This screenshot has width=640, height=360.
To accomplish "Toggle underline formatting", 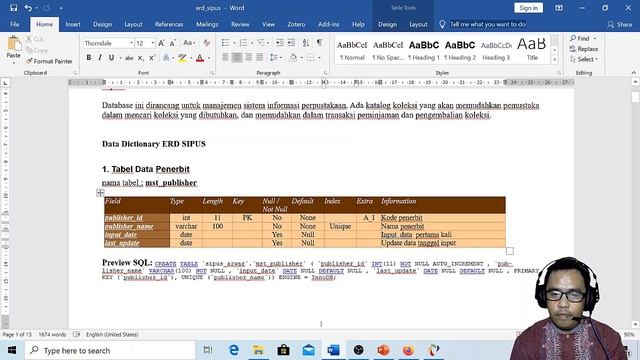I will (x=111, y=58).
